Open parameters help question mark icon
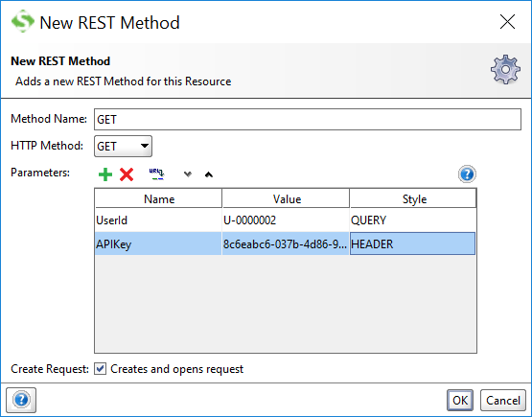 point(467,174)
